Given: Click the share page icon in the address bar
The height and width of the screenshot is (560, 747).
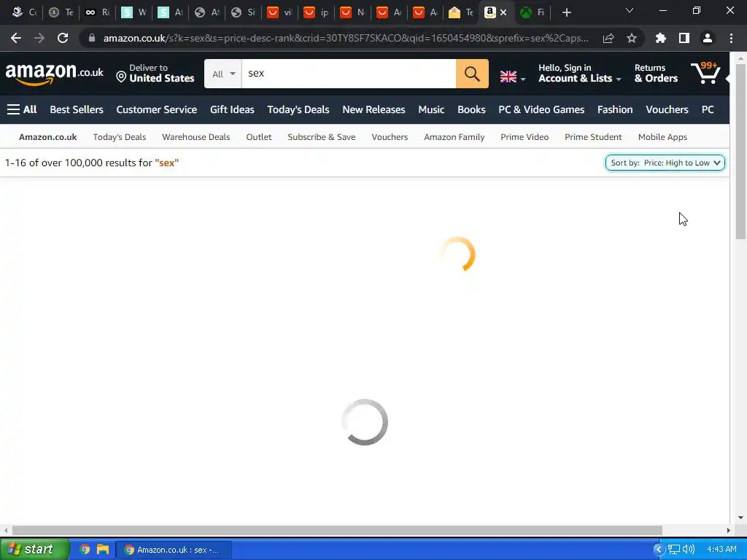Looking at the screenshot, I should click(608, 38).
